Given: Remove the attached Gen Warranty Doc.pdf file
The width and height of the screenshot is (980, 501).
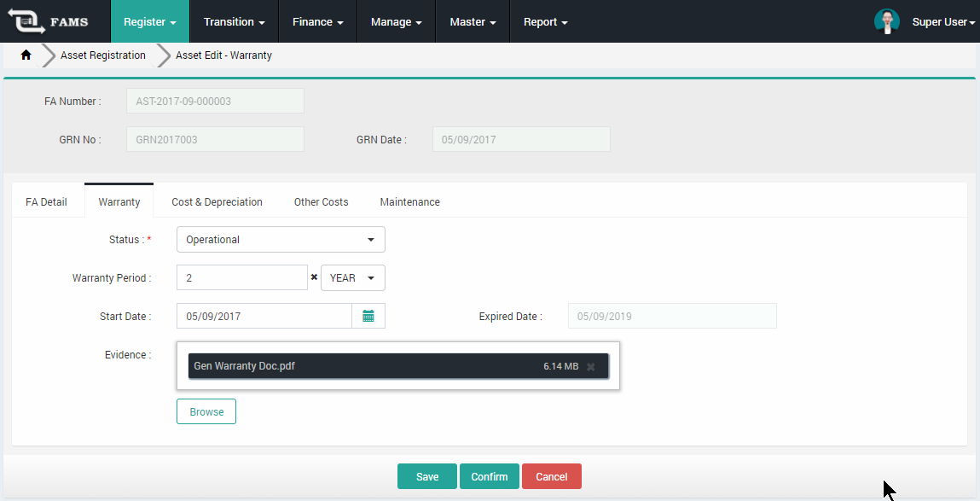Looking at the screenshot, I should coord(592,366).
